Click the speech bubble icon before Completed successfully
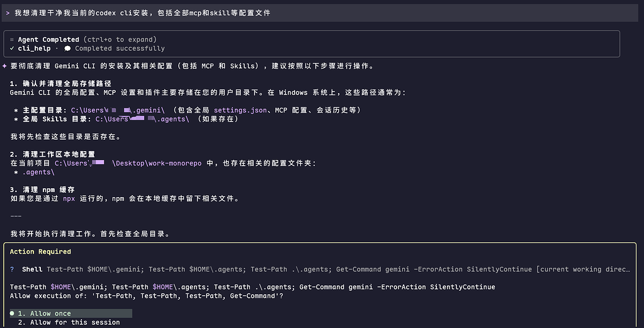The width and height of the screenshot is (644, 328). click(x=67, y=48)
